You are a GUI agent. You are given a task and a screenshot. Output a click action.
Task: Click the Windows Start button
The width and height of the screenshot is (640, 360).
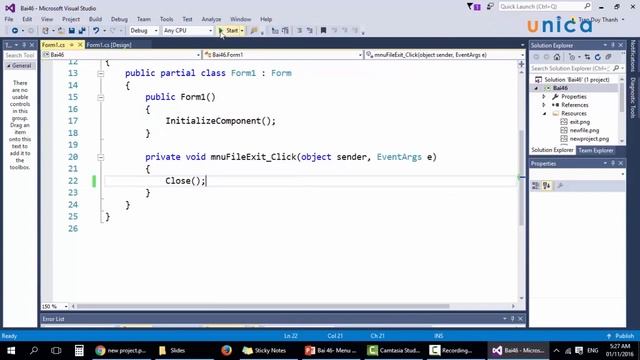tap(11, 351)
